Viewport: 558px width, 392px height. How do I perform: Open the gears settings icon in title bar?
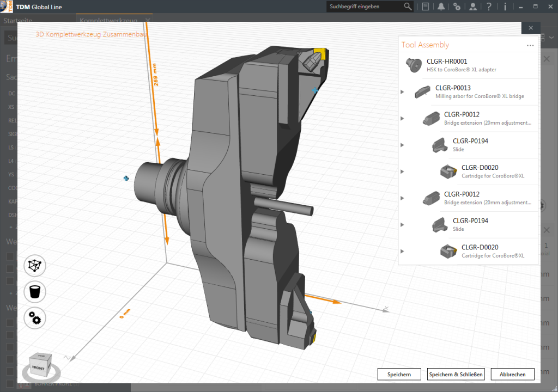click(457, 7)
